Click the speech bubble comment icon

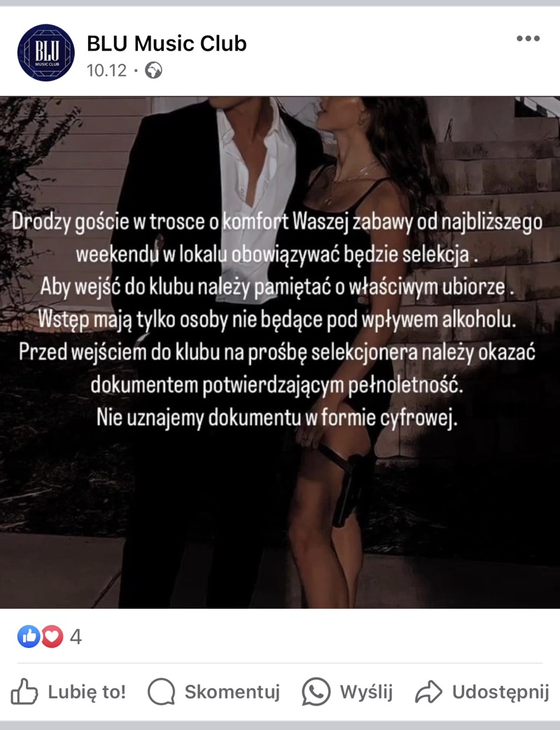point(162,692)
